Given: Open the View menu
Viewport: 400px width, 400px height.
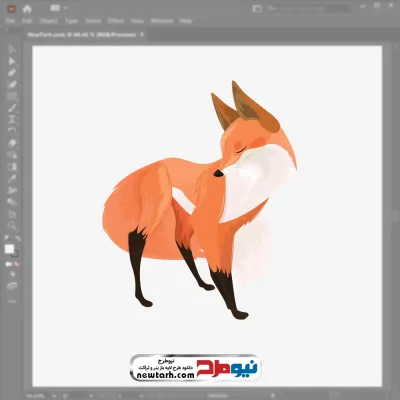Looking at the screenshot, I should pyautogui.click(x=137, y=21).
